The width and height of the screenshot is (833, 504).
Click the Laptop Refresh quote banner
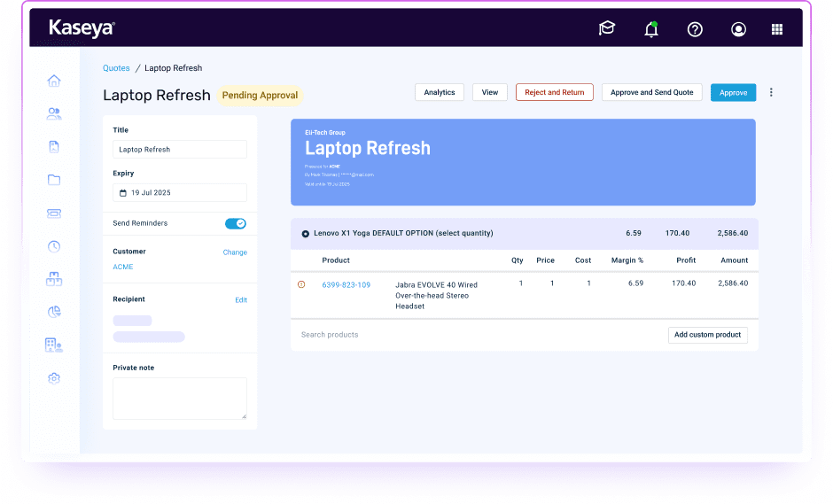click(x=523, y=162)
